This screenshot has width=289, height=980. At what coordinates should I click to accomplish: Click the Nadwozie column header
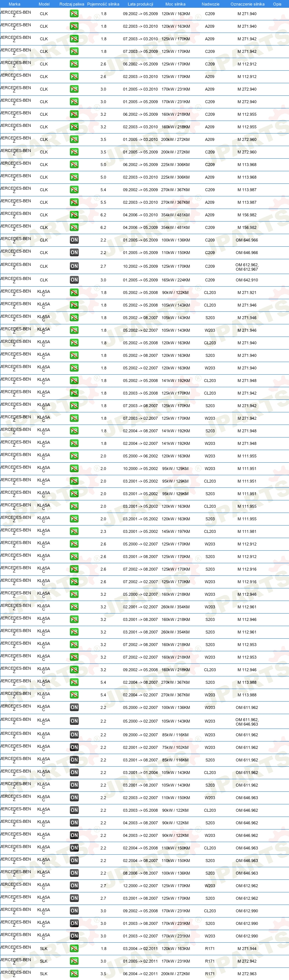click(210, 4)
